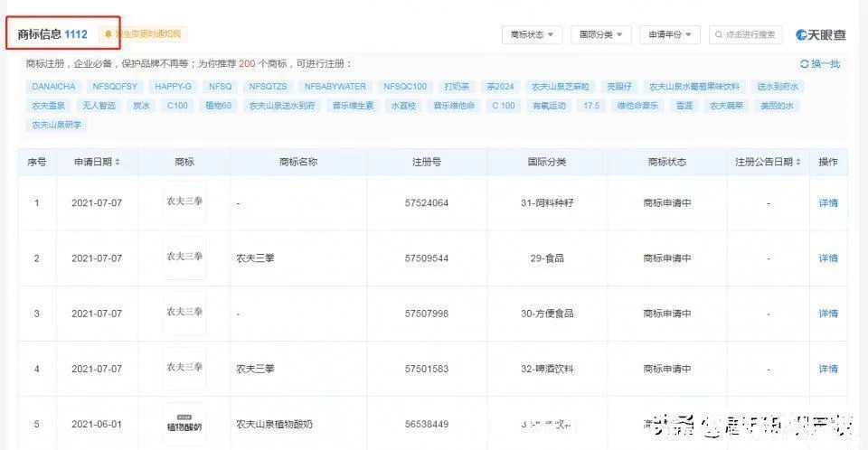Select the C100 tag without a space

[178, 106]
